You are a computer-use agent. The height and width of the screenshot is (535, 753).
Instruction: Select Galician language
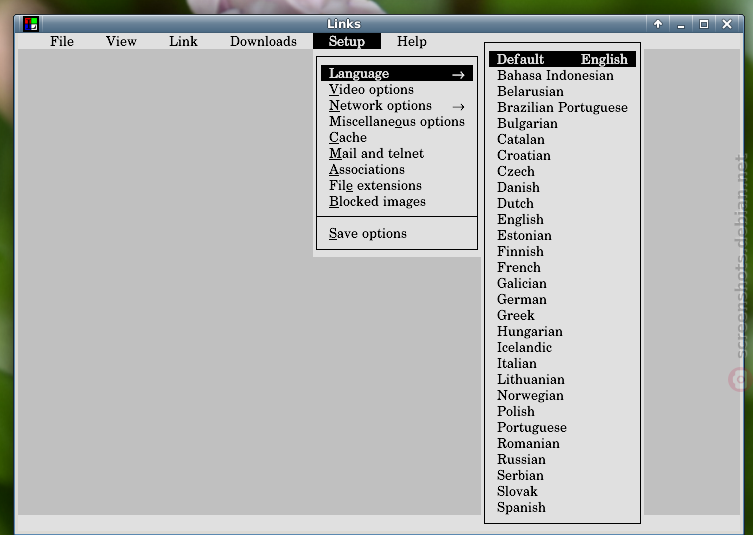[x=562, y=283]
